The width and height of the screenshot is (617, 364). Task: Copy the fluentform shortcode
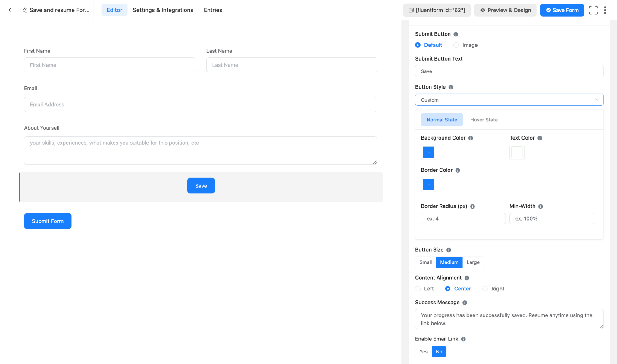coord(437,10)
